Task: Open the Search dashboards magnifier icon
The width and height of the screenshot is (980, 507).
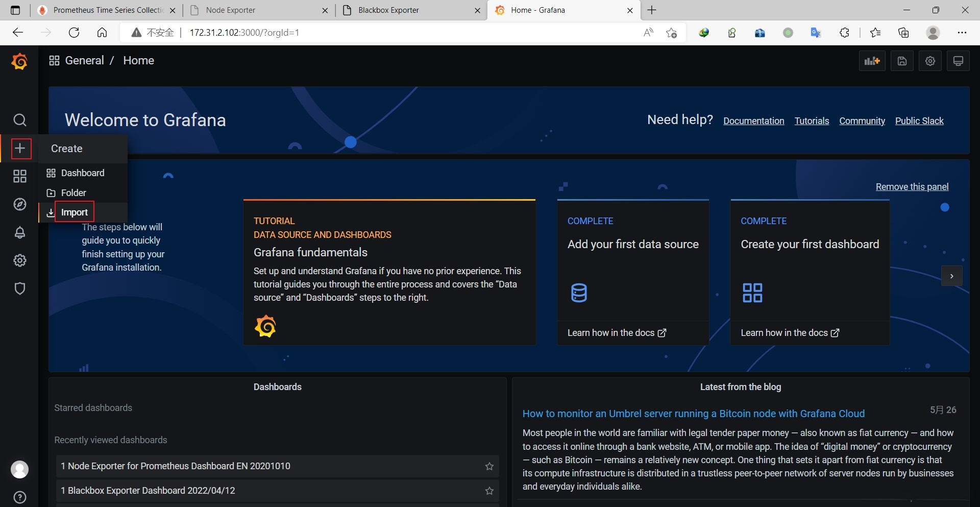Action: 20,120
